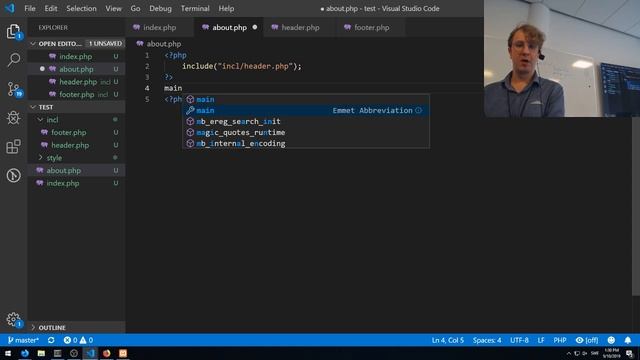
Task: Click the about.php breadcrumb
Action: tap(160, 44)
